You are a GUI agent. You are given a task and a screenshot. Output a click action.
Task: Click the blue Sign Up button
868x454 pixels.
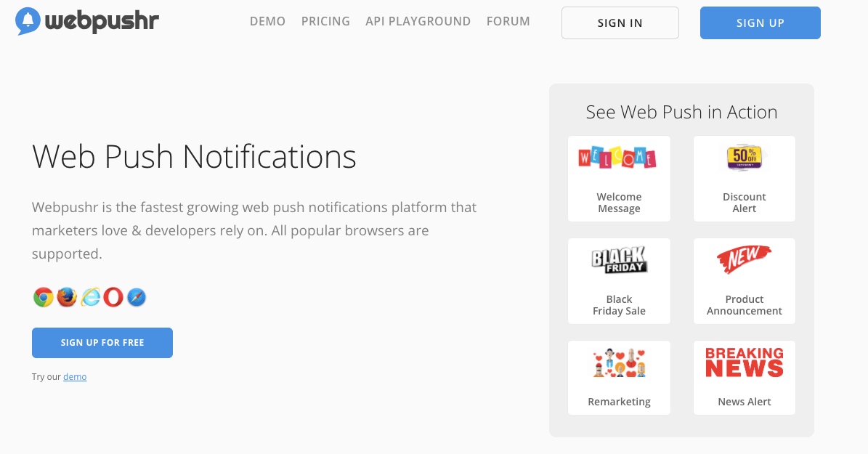760,23
